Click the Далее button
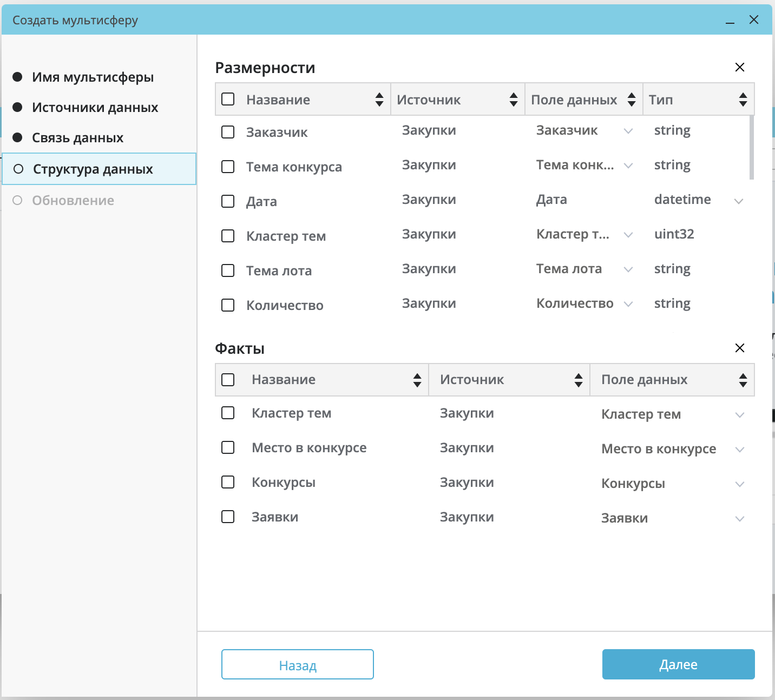Viewport: 775px width, 700px height. (x=678, y=664)
